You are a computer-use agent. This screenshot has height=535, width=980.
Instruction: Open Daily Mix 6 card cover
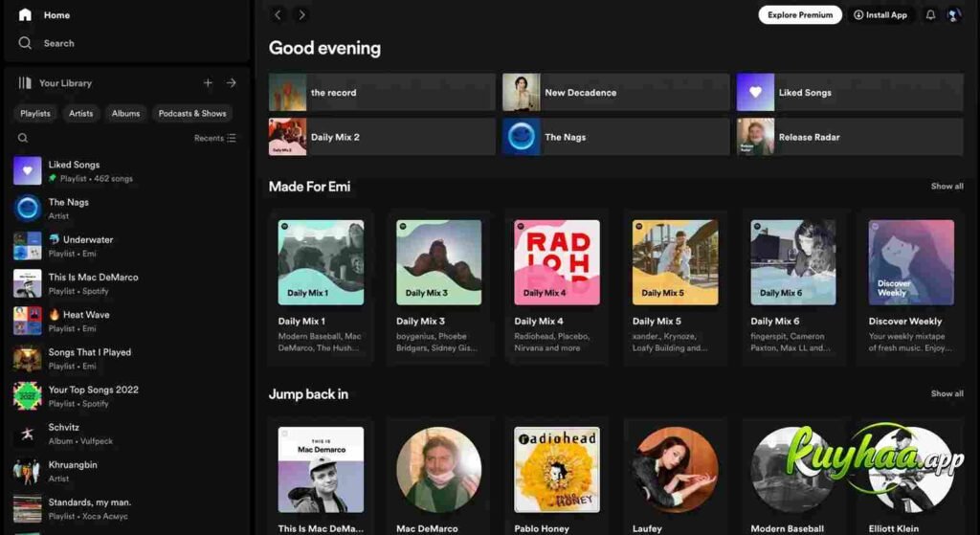[793, 262]
